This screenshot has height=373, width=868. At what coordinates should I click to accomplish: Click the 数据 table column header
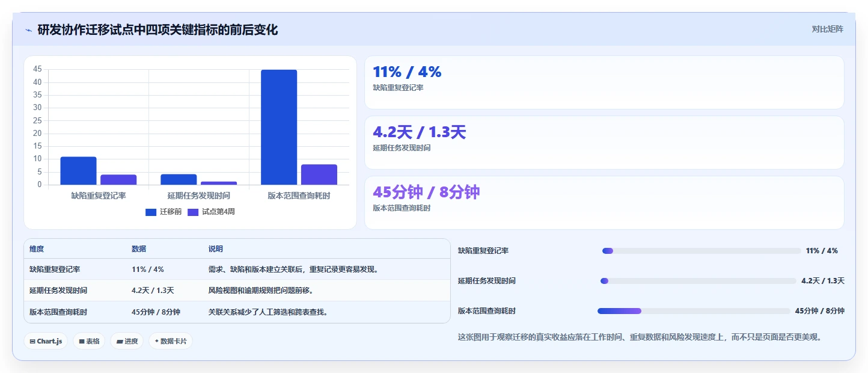point(139,249)
